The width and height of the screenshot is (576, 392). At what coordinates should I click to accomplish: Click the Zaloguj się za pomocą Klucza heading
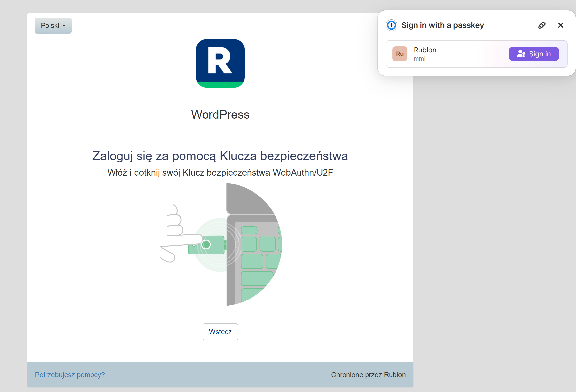coord(220,156)
